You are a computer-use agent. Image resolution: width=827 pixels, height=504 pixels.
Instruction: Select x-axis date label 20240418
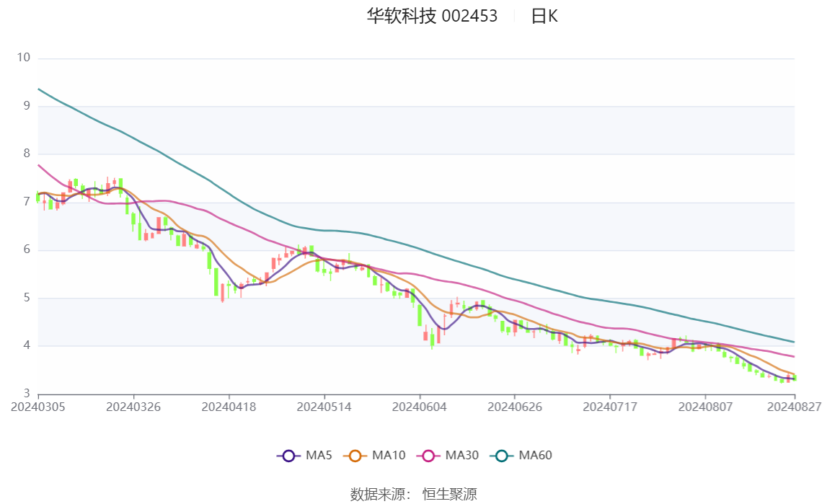coord(229,407)
